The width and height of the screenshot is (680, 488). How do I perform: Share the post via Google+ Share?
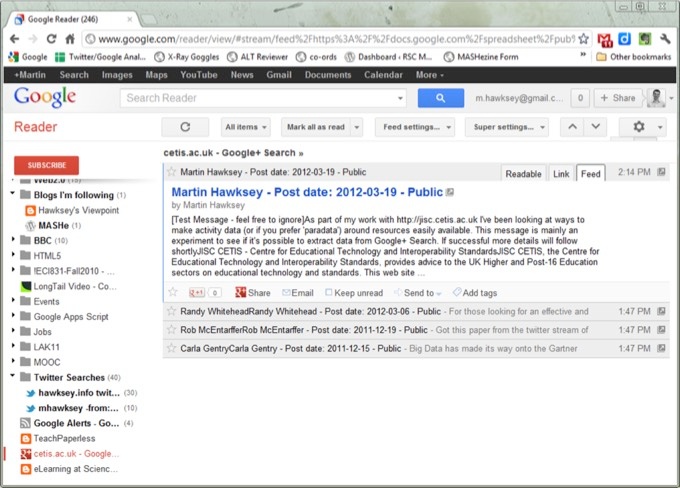(253, 293)
